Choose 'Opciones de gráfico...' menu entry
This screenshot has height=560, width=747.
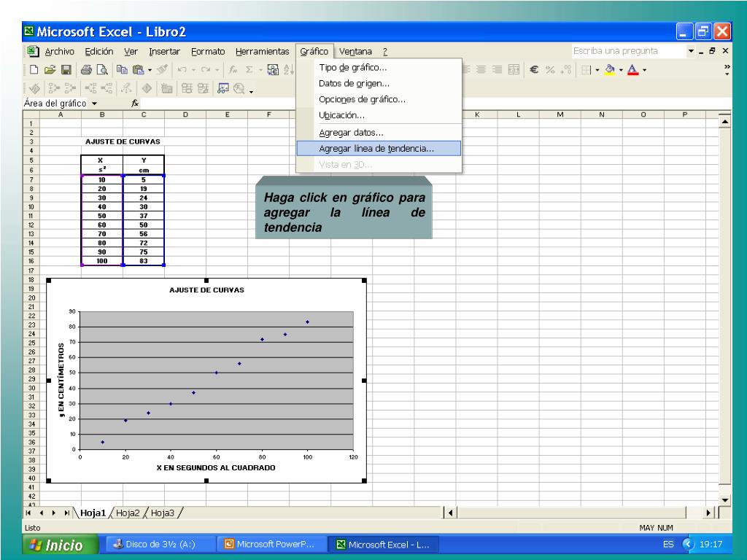pyautogui.click(x=379, y=99)
